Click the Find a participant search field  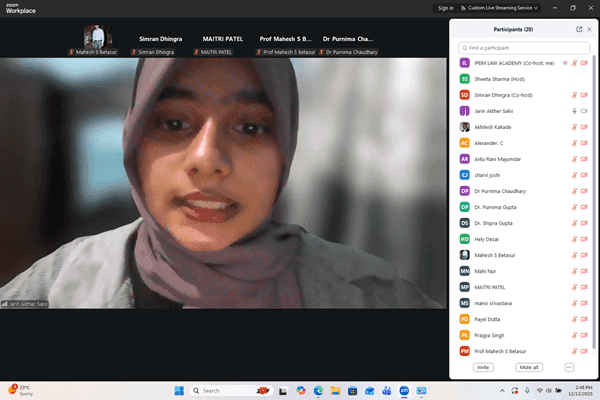click(x=524, y=48)
